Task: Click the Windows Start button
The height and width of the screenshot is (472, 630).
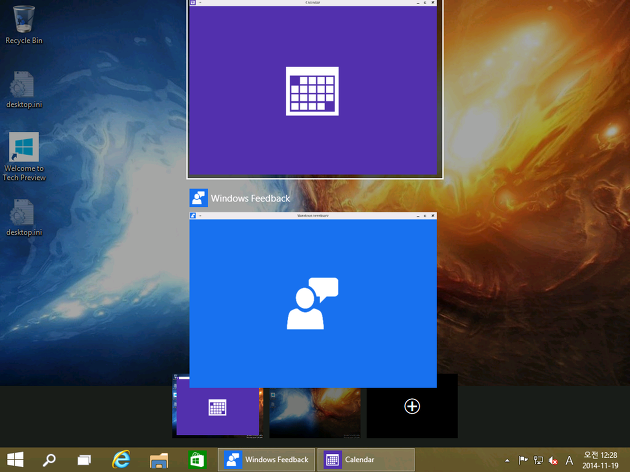Action: pos(15,460)
